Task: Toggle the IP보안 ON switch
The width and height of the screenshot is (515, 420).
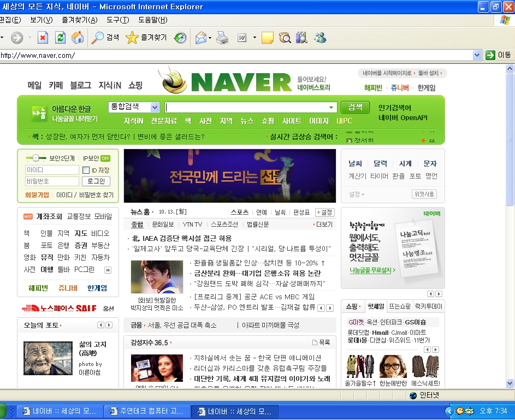Action: [105, 158]
